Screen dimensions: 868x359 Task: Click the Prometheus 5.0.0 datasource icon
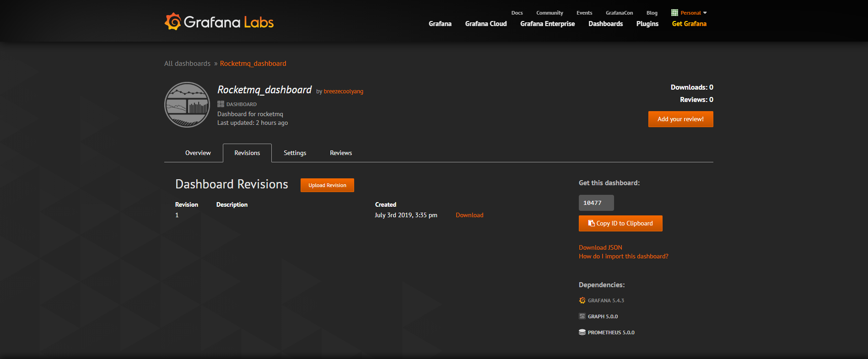pos(582,332)
